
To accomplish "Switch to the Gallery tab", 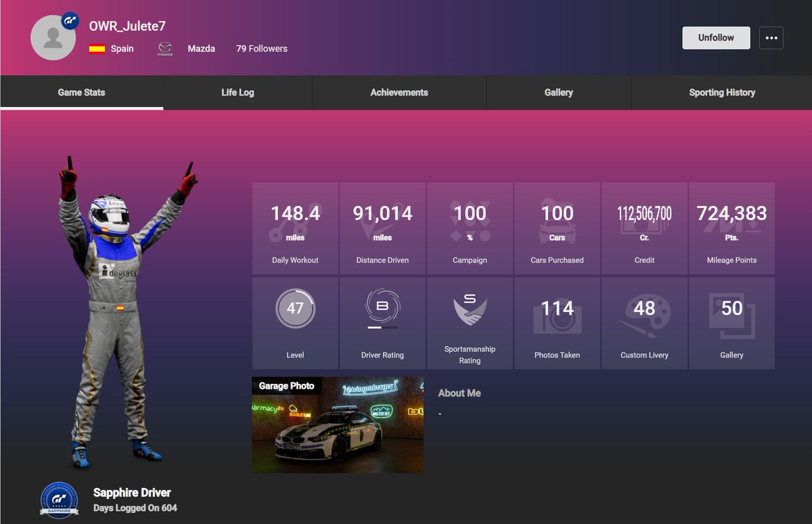I will (559, 93).
